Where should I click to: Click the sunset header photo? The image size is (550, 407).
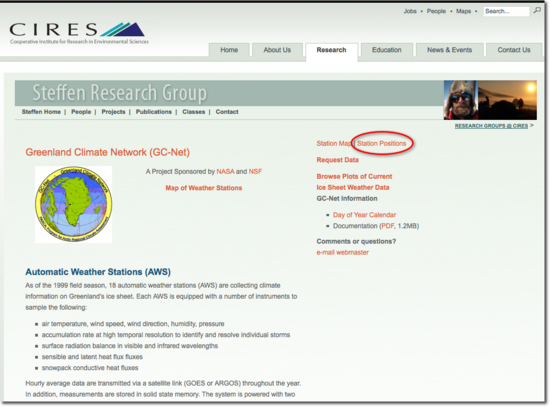(x=507, y=100)
